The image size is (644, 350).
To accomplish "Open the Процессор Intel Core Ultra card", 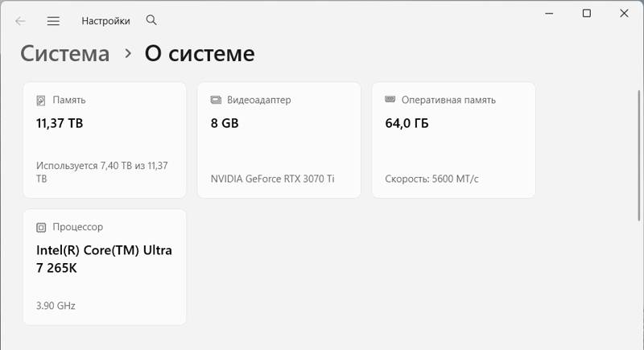I will (x=105, y=267).
